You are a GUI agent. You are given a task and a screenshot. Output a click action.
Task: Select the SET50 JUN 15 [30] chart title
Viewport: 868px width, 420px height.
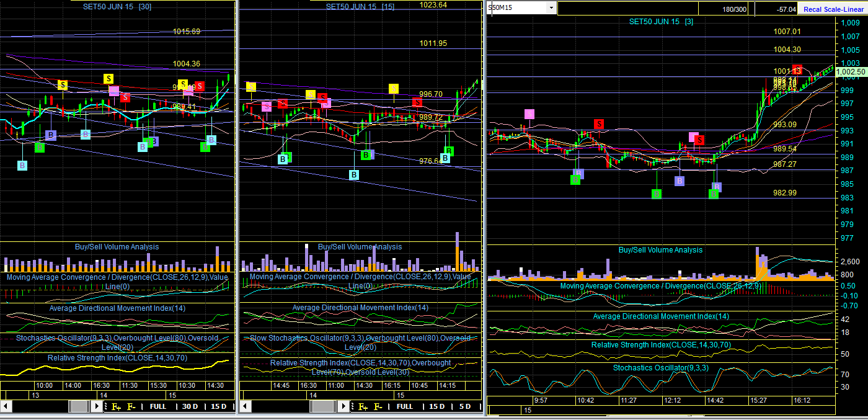pyautogui.click(x=118, y=6)
